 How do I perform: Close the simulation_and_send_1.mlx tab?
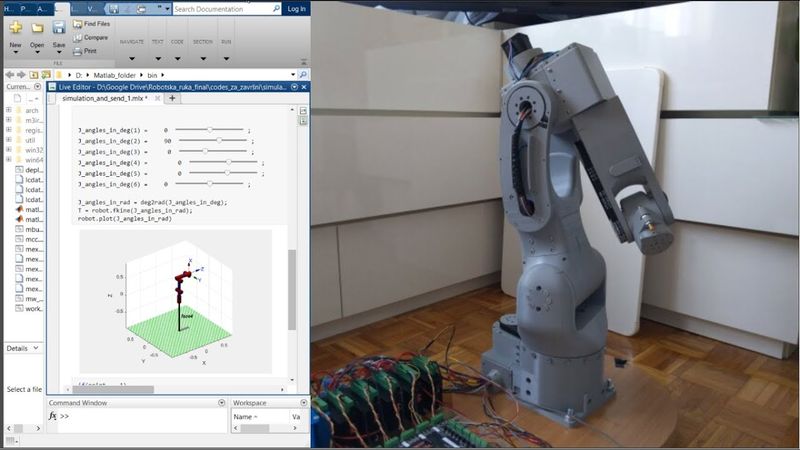[157, 98]
